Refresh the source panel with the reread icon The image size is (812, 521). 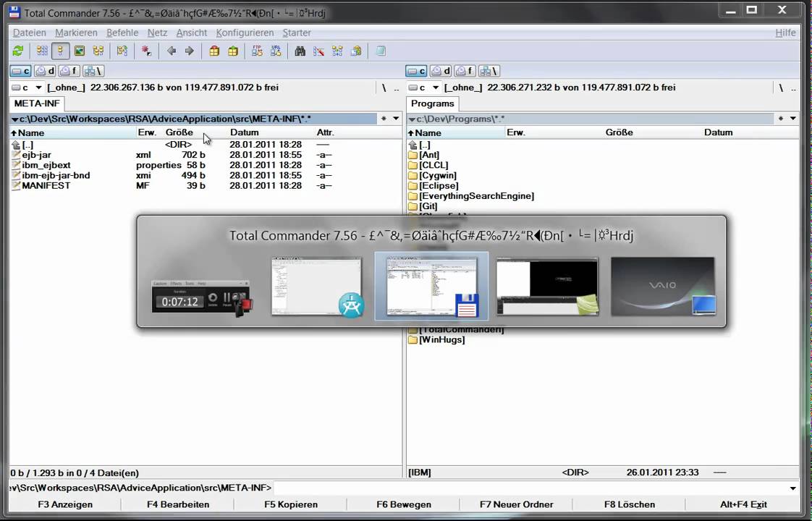click(x=18, y=51)
